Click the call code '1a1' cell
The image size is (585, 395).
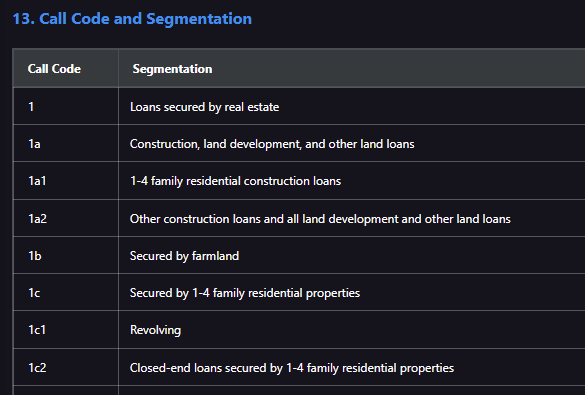click(66, 181)
